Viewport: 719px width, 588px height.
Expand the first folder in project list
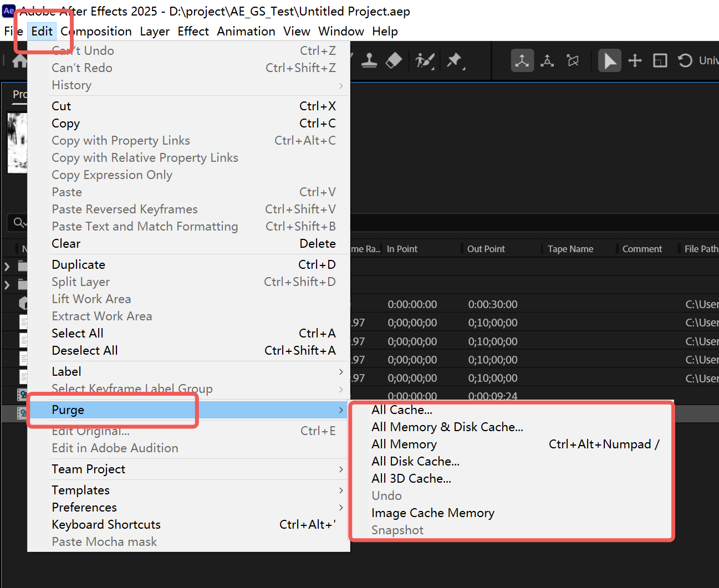7,267
